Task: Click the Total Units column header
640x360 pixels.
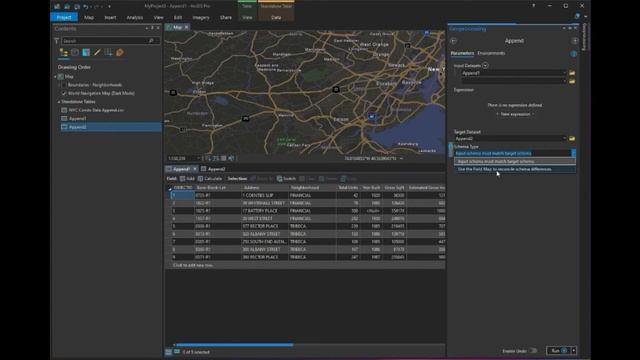Action: 348,188
